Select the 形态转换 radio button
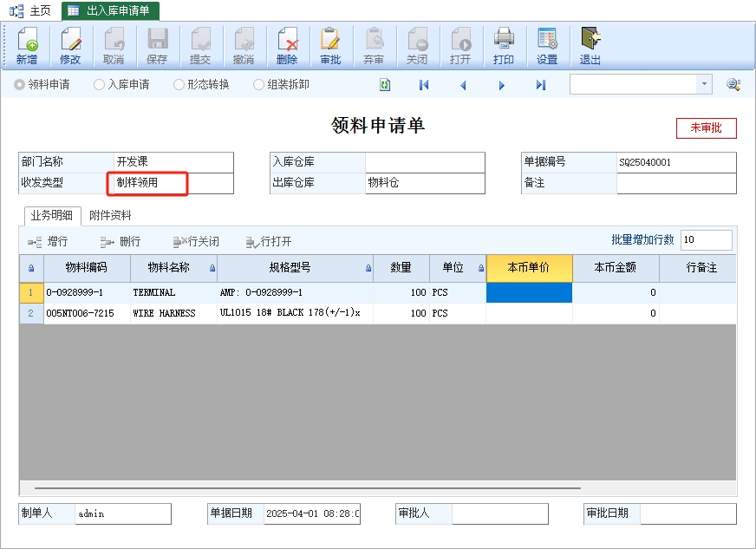This screenshot has height=549, width=756. click(179, 85)
